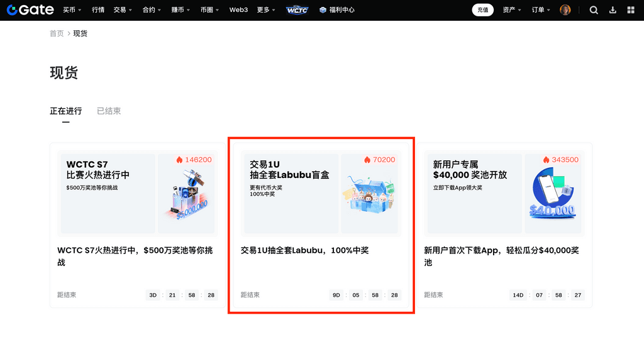Viewport: 644px width, 337px height.
Task: Expand the 买币 dropdown menu
Action: (x=72, y=10)
